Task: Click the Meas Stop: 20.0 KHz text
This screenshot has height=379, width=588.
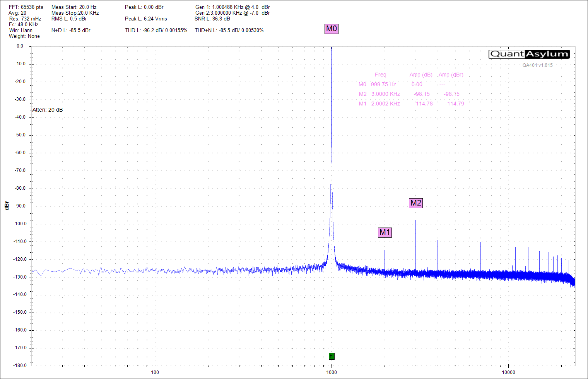Action: coord(75,13)
